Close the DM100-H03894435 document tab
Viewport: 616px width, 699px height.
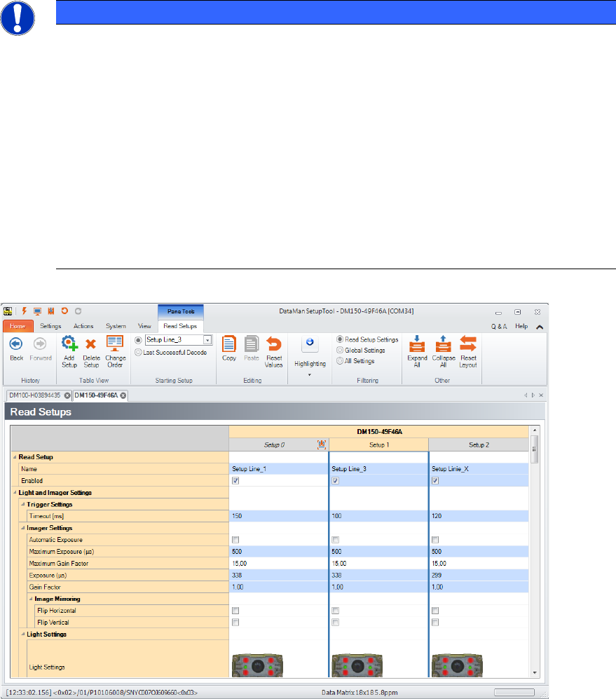(67, 395)
